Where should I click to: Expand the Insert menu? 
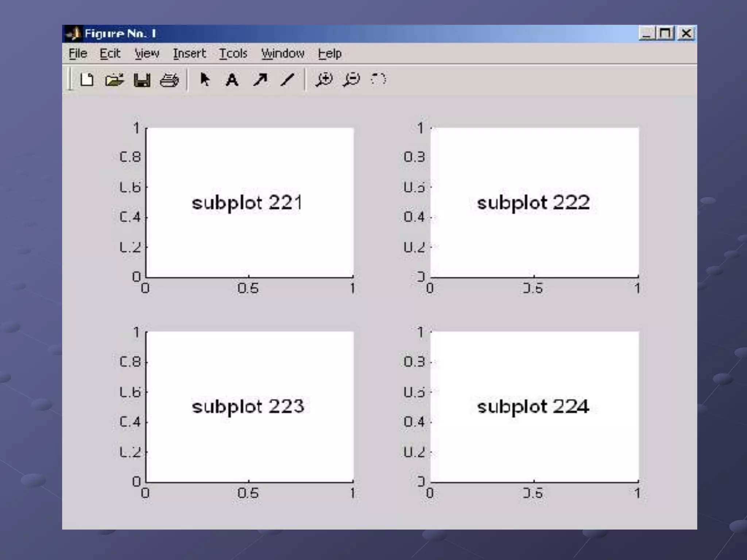[189, 54]
